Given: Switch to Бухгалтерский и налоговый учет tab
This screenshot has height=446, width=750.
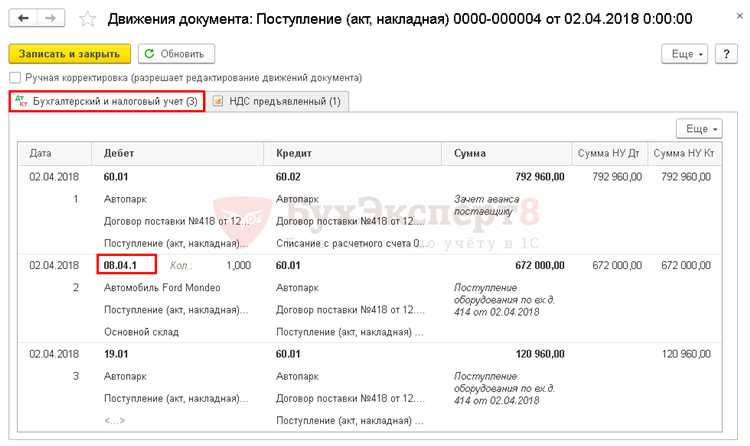Looking at the screenshot, I should [107, 101].
